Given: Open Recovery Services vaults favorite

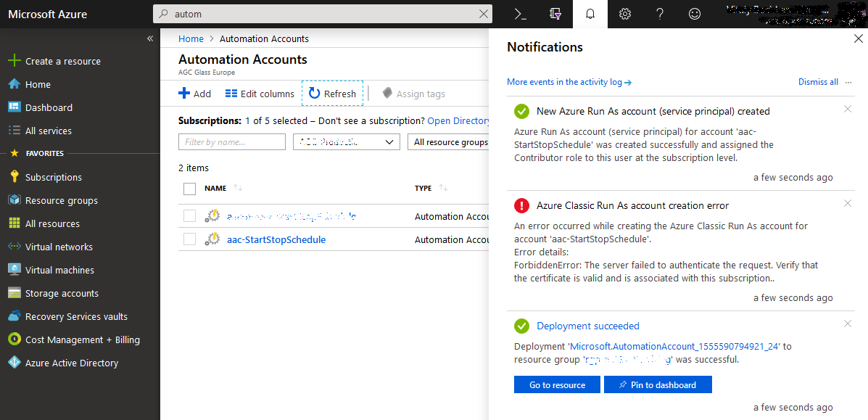Looking at the screenshot, I should 68,317.
